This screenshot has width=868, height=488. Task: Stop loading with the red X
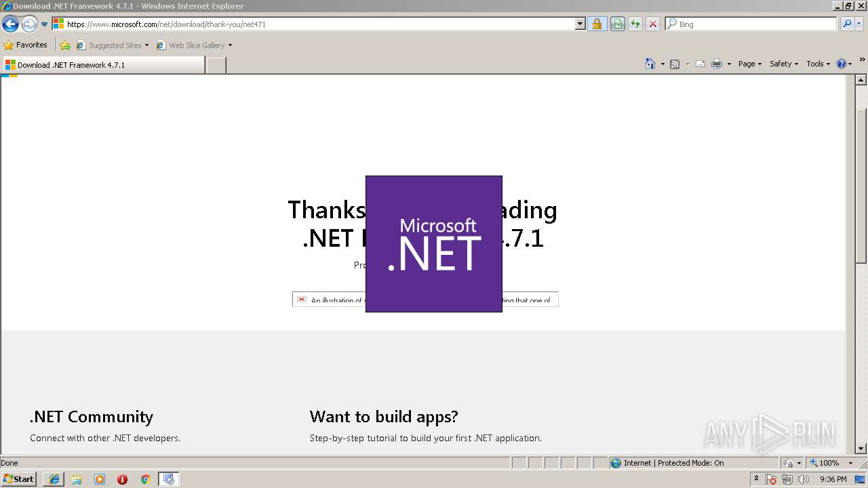pyautogui.click(x=652, y=24)
